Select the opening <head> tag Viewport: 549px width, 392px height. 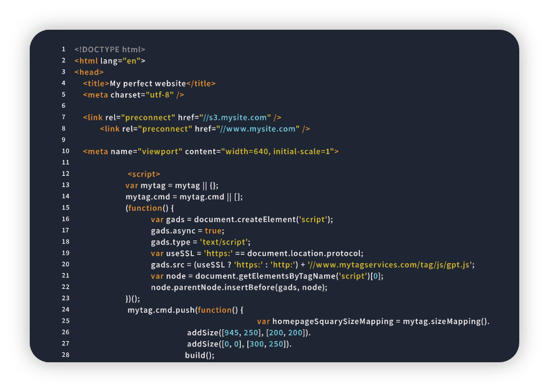point(89,72)
